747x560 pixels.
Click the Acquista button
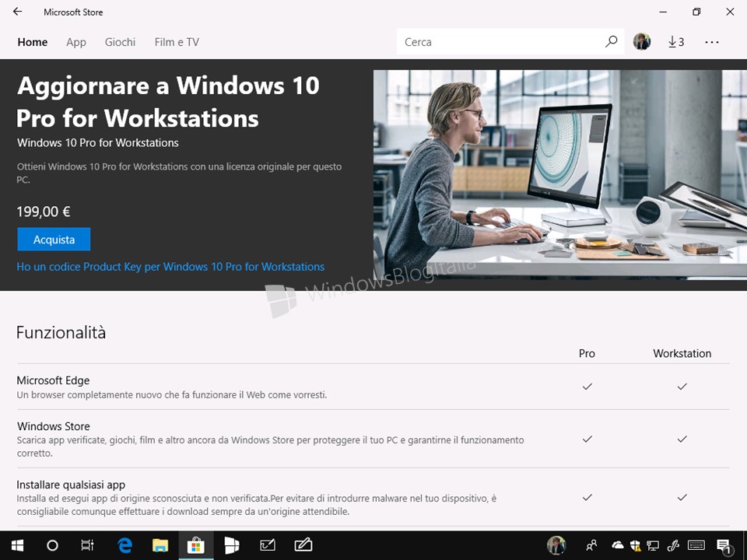tap(54, 239)
